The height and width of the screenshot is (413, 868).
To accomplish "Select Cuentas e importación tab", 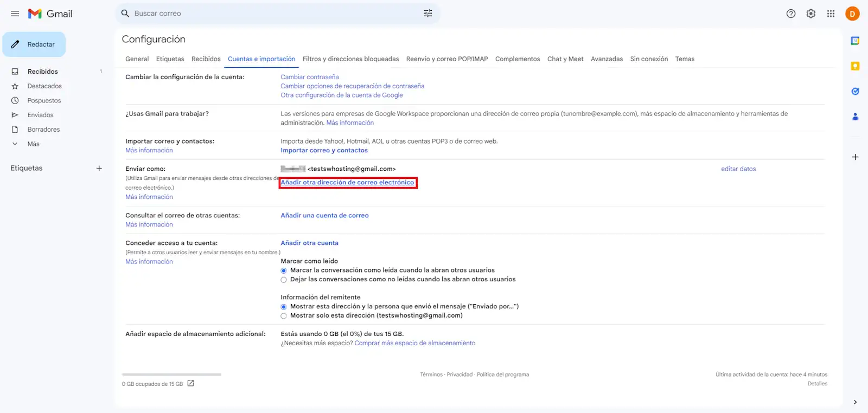I will 261,59.
